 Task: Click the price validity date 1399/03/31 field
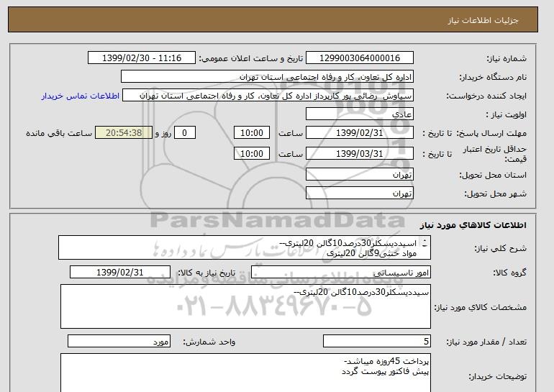point(359,154)
